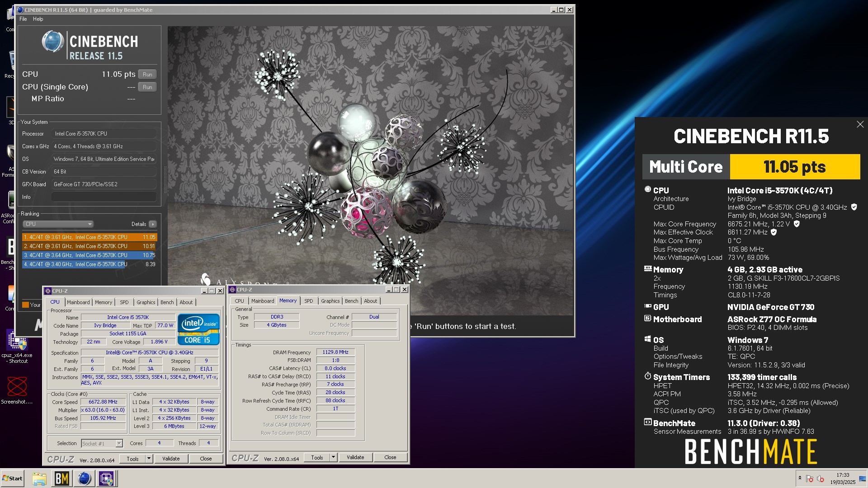Click the BenchMate version code icon
Image resolution: width=868 pixels, height=488 pixels.
647,422
